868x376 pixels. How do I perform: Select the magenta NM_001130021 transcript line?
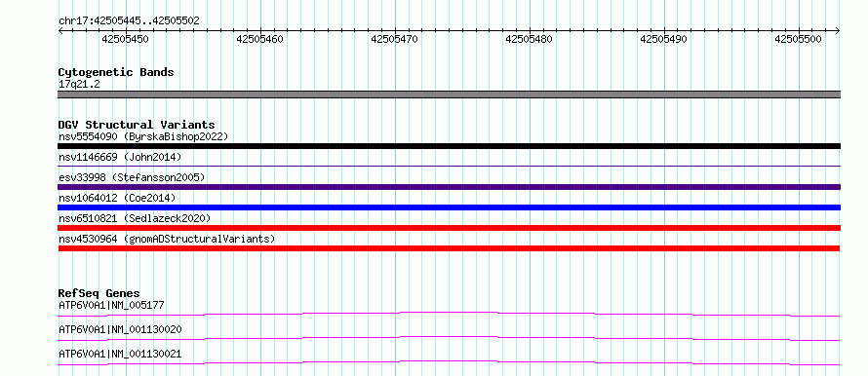point(449,362)
